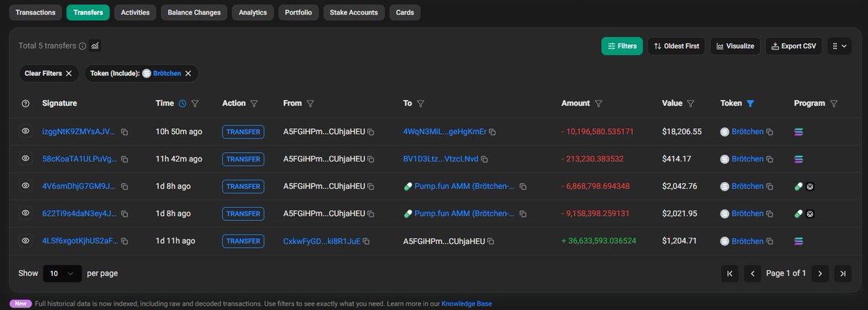Preview transaction 4LSf6xgotKjhUS2aF with the eye icon
This screenshot has height=310, width=868.
(25, 240)
